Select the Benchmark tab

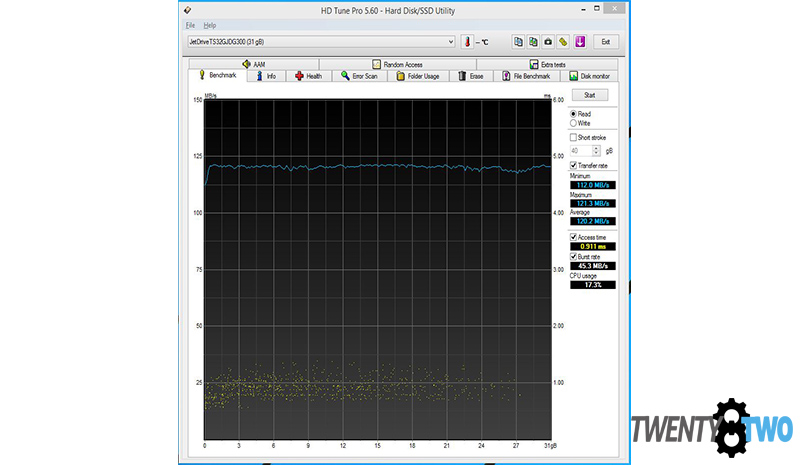[218, 76]
